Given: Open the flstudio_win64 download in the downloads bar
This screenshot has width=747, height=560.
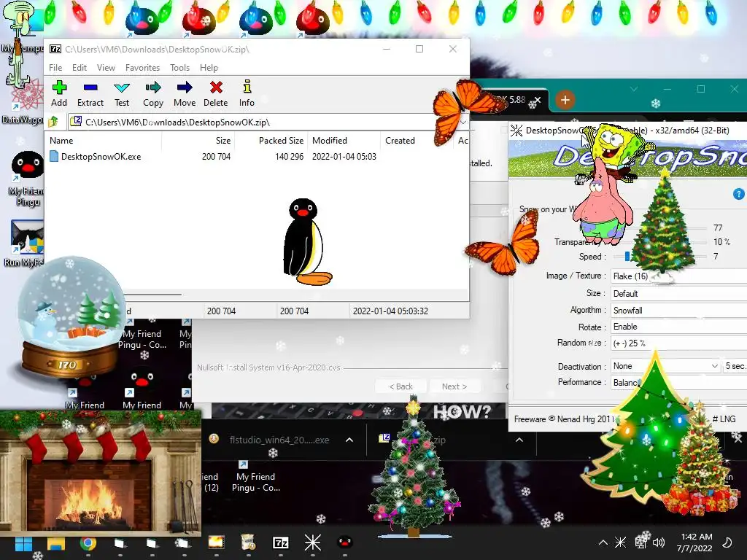Looking at the screenshot, I should (x=279, y=440).
